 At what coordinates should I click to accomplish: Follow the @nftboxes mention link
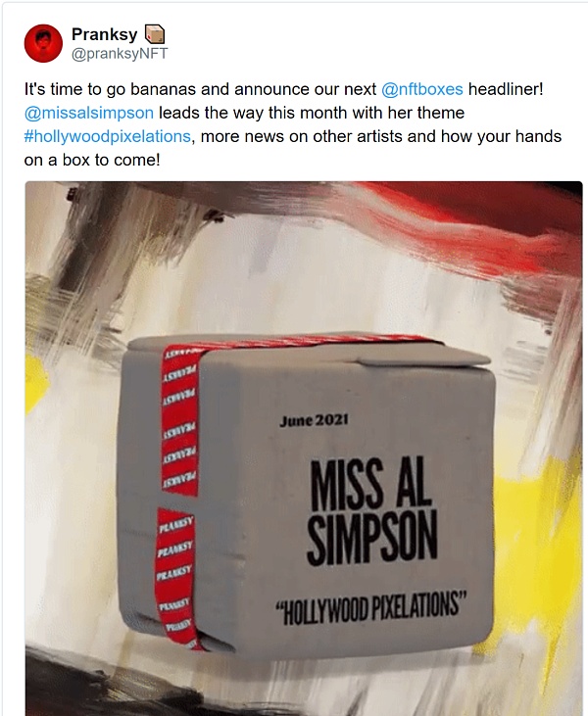click(422, 89)
